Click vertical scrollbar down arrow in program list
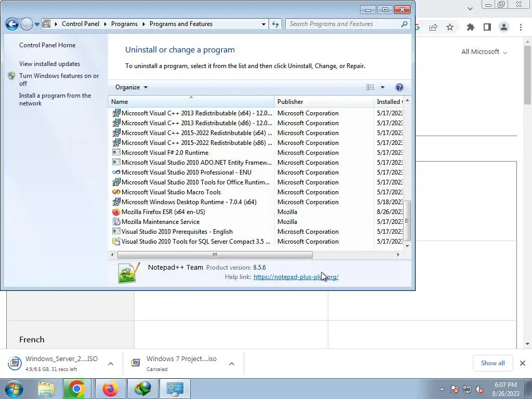532x399 pixels. pos(407,246)
